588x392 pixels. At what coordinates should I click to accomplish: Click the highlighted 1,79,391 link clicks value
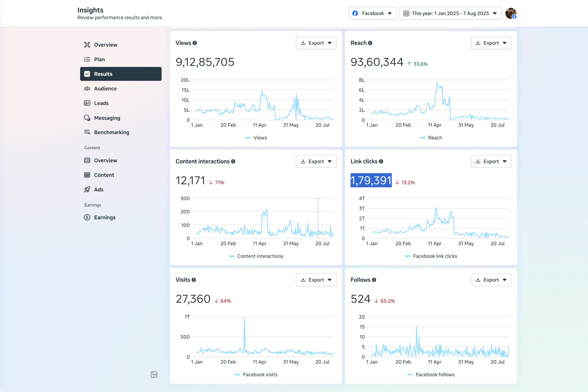[371, 180]
